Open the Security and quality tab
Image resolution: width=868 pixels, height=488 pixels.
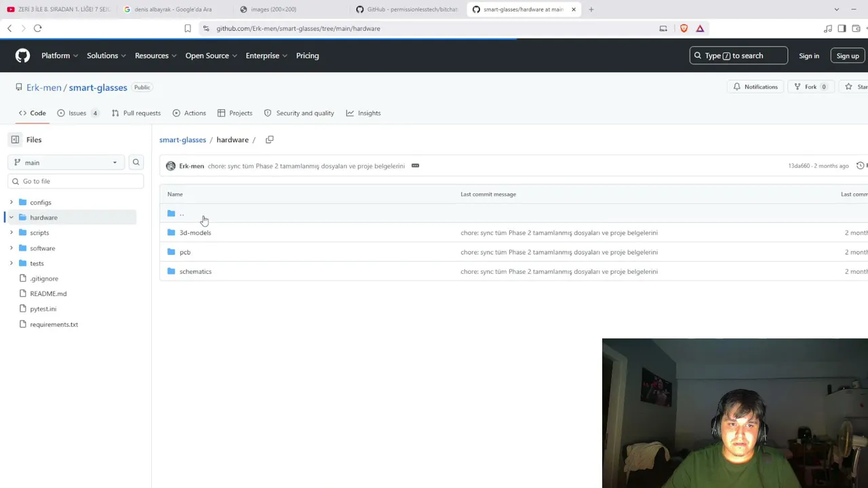299,113
